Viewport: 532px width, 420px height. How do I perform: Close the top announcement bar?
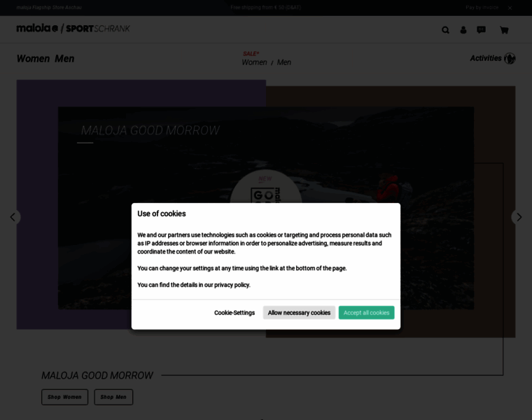(510, 8)
